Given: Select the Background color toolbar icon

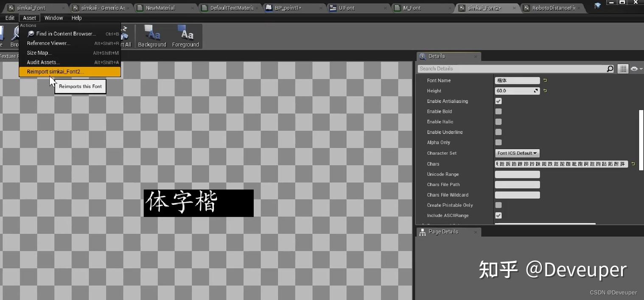Looking at the screenshot, I should pyautogui.click(x=152, y=36).
